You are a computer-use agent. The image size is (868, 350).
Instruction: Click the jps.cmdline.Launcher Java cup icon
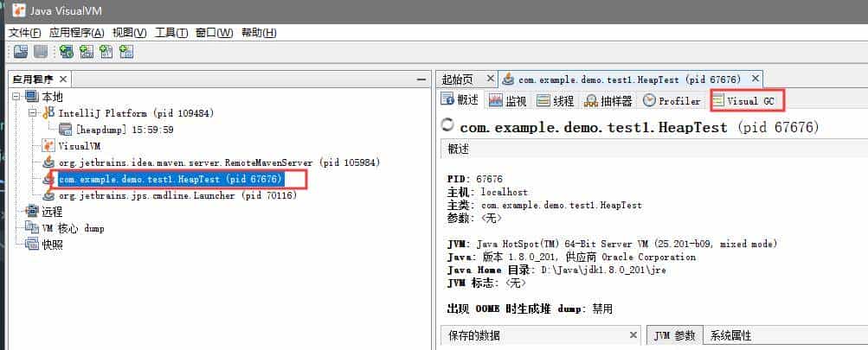(49, 195)
